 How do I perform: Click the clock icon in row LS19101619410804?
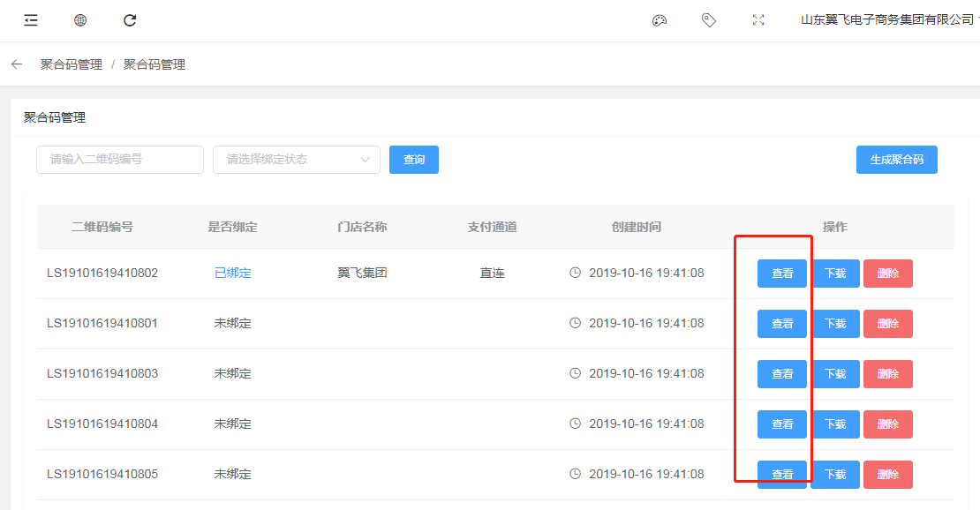[x=575, y=424]
